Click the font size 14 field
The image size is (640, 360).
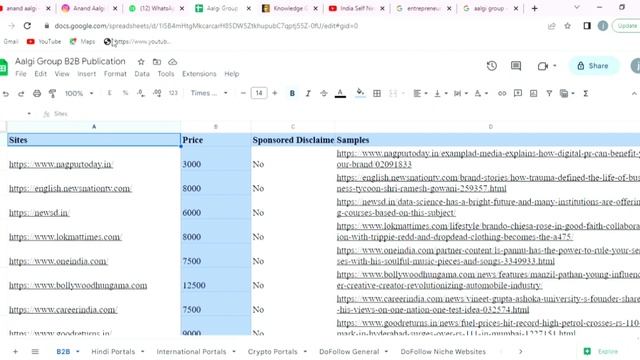(259, 93)
